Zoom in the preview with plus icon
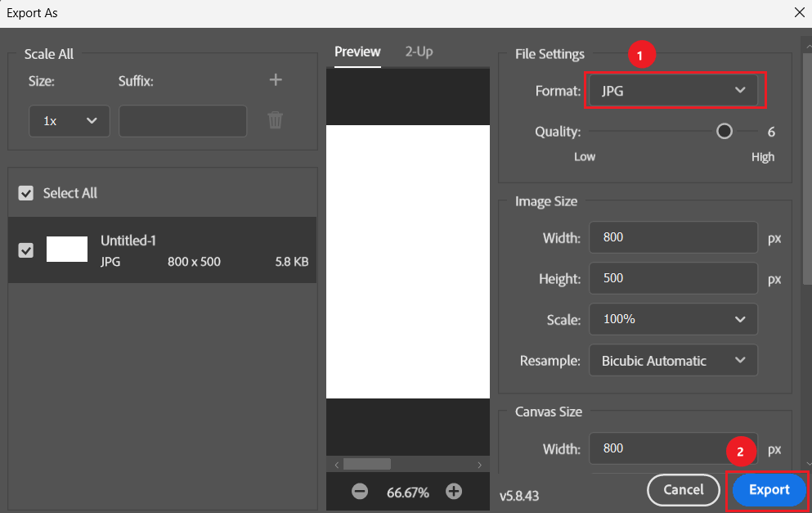 tap(454, 492)
